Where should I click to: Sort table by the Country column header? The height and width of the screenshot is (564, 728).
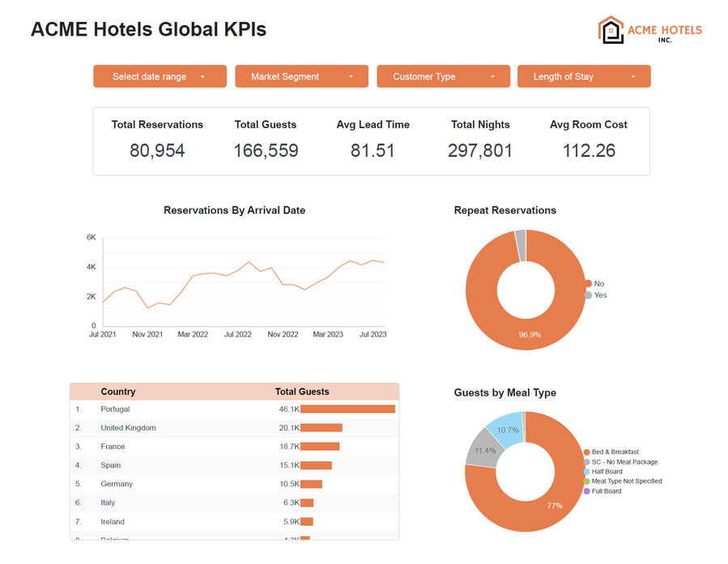tap(118, 392)
